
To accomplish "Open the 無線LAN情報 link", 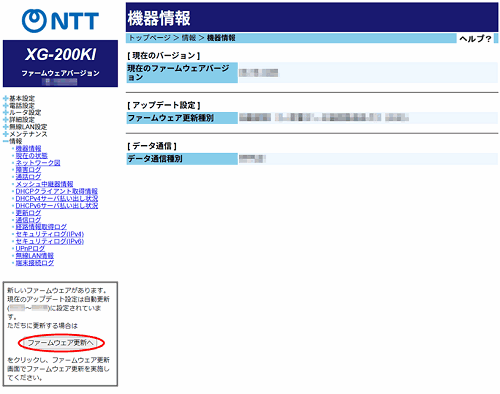I will 35,256.
